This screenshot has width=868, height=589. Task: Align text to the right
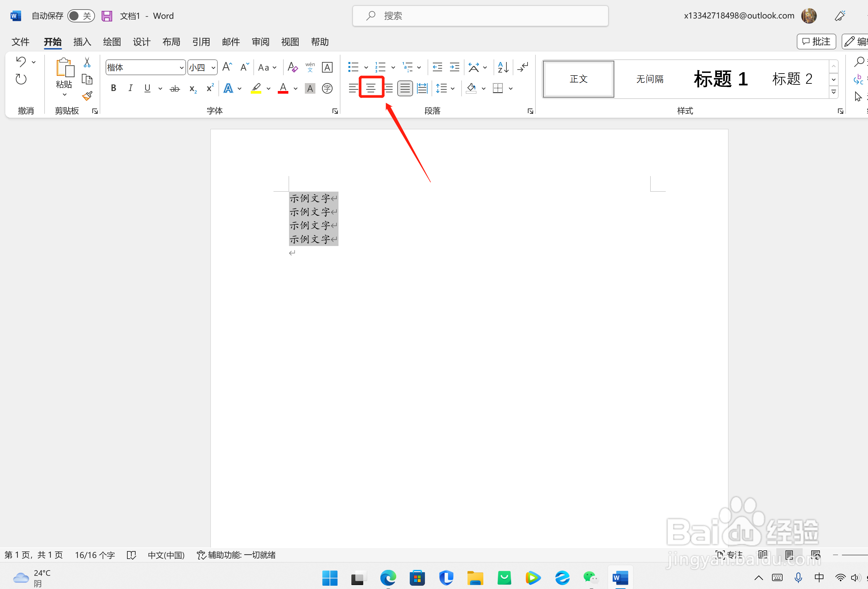[388, 88]
